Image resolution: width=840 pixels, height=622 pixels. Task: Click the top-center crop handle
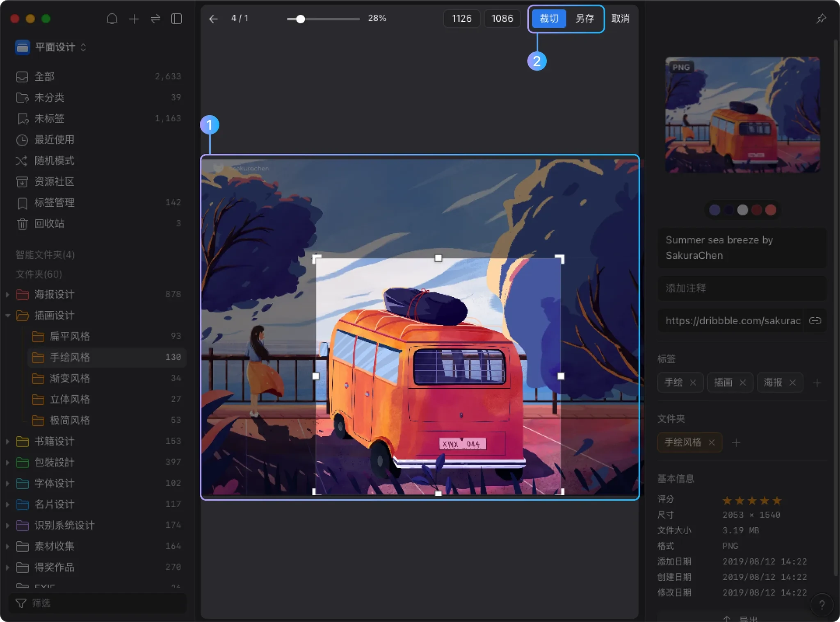click(x=438, y=258)
